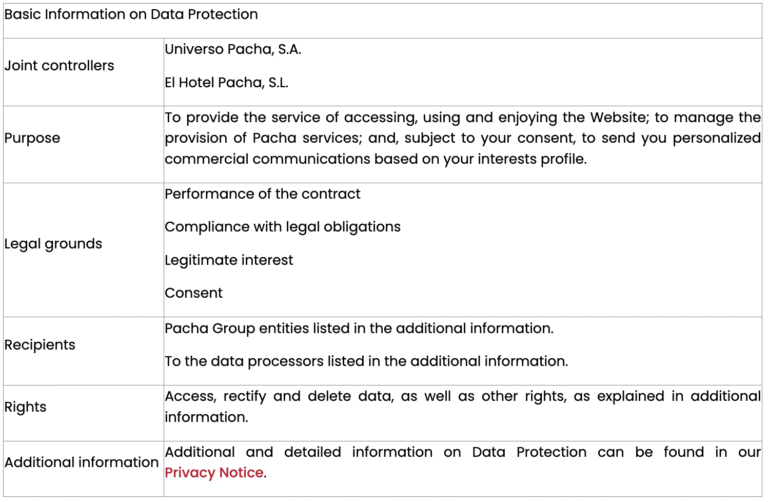
Task: Select the 'Recipients' row label
Action: point(39,345)
